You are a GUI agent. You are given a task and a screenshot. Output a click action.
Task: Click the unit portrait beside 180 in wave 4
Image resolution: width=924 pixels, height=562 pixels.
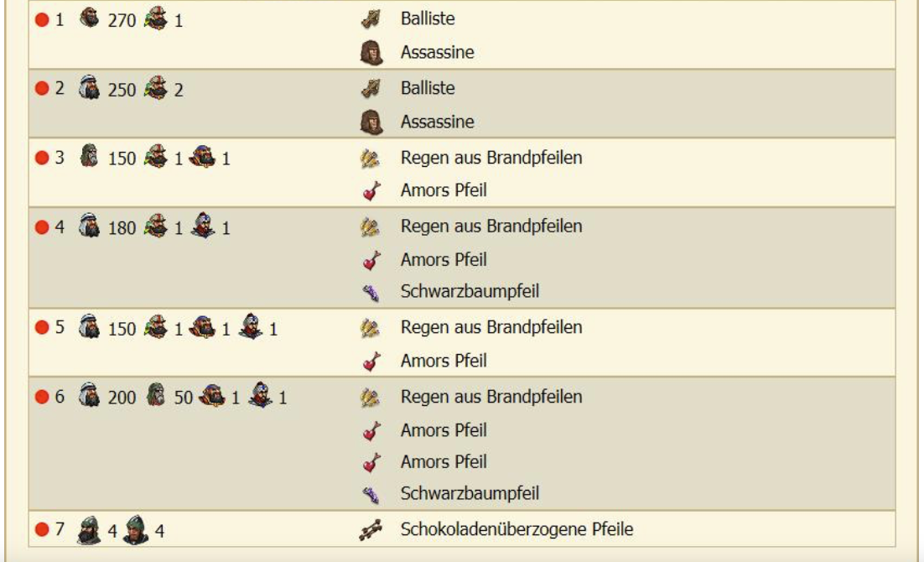coord(89,226)
